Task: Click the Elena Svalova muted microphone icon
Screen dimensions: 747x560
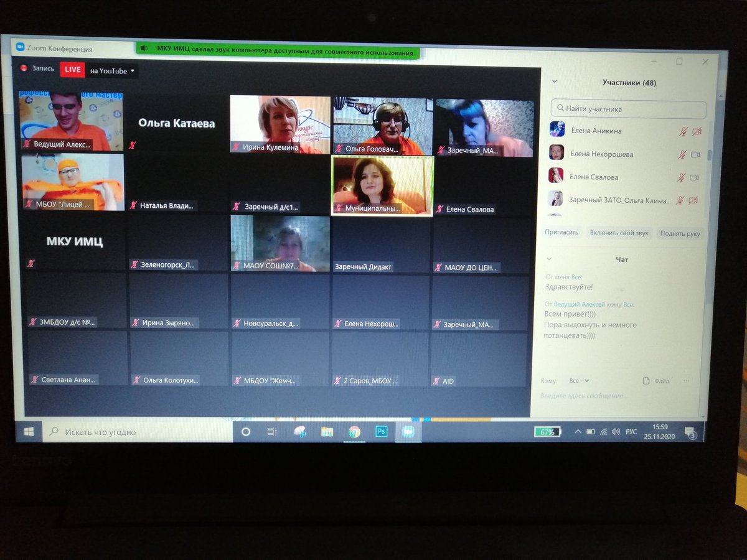Action: click(682, 177)
